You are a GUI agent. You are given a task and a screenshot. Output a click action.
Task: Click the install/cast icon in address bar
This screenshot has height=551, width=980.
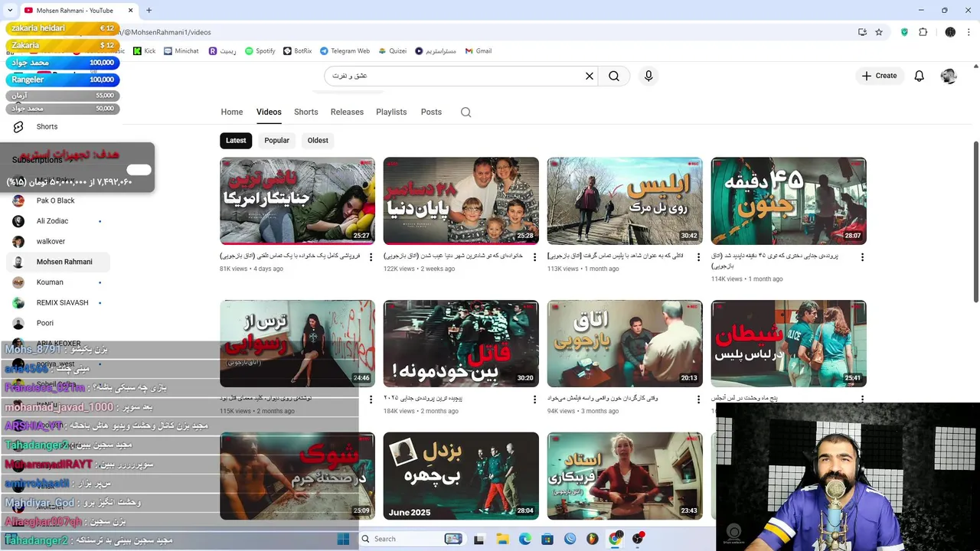click(862, 32)
